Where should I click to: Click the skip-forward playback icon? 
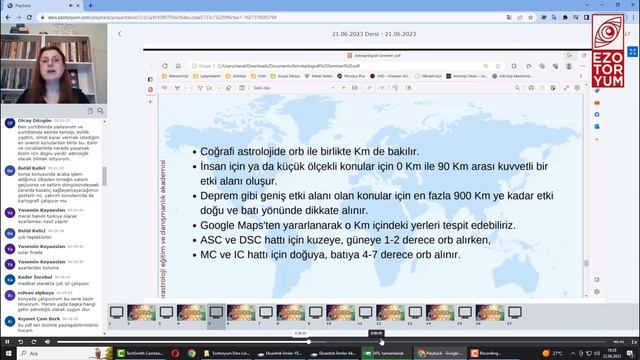tap(34, 342)
